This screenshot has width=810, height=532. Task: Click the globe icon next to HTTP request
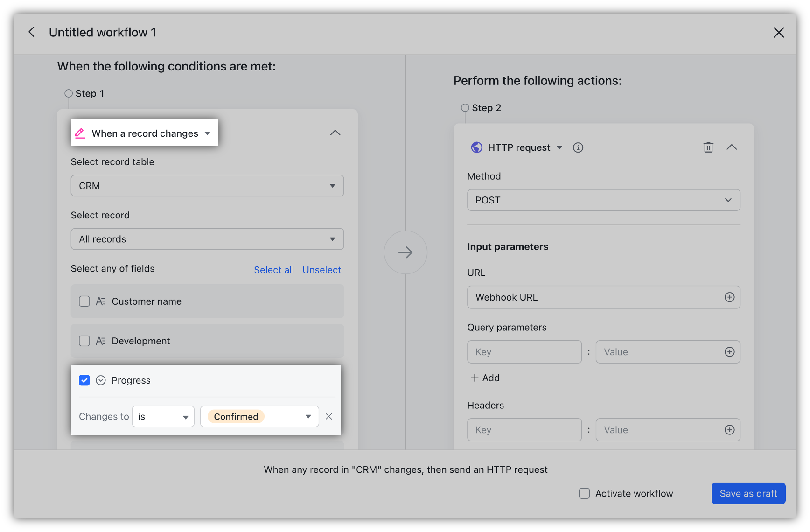(476, 147)
